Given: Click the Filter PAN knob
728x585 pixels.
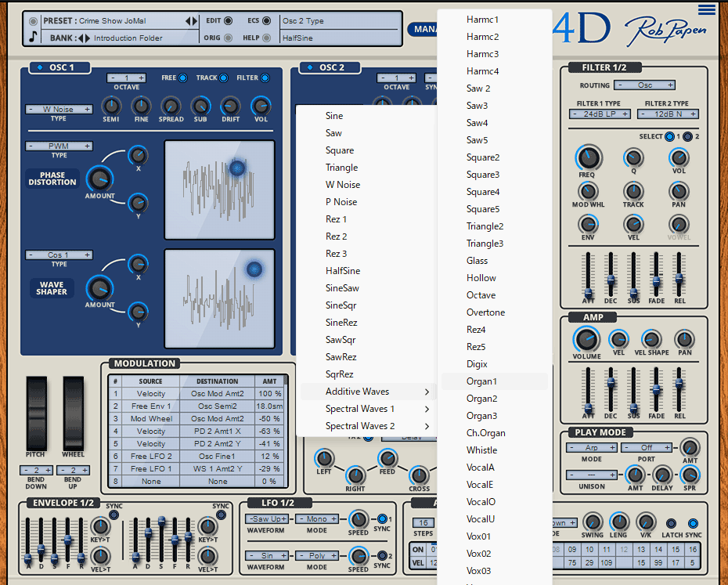Looking at the screenshot, I should pos(679,191).
